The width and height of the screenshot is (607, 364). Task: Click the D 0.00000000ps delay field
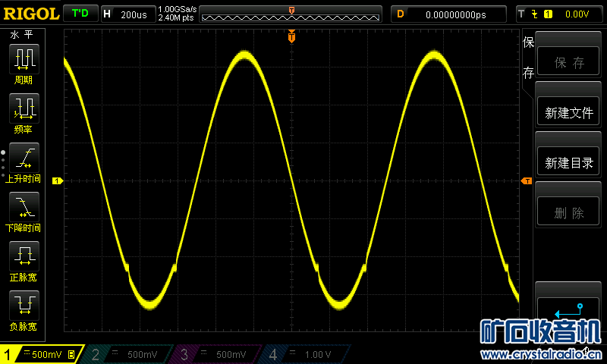[x=448, y=14]
